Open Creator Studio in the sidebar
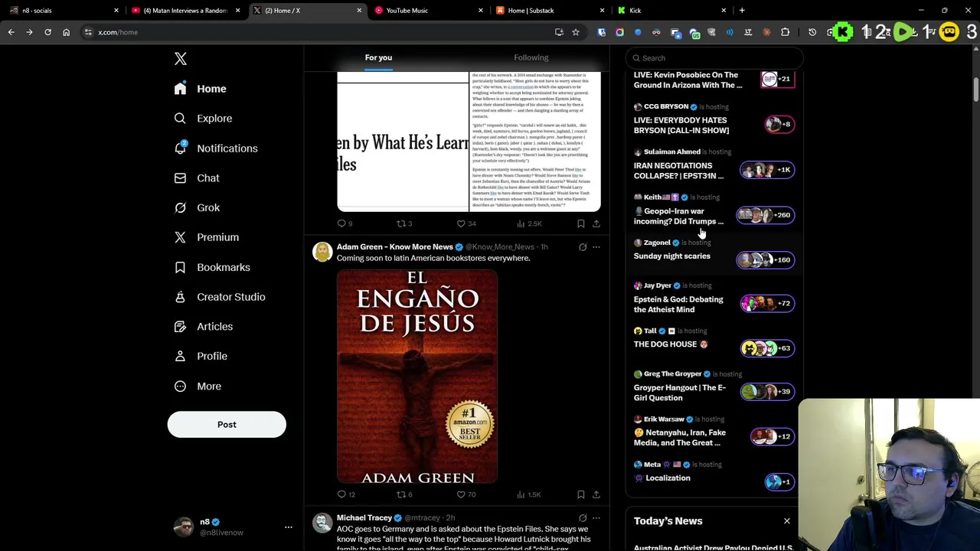 coord(220,297)
